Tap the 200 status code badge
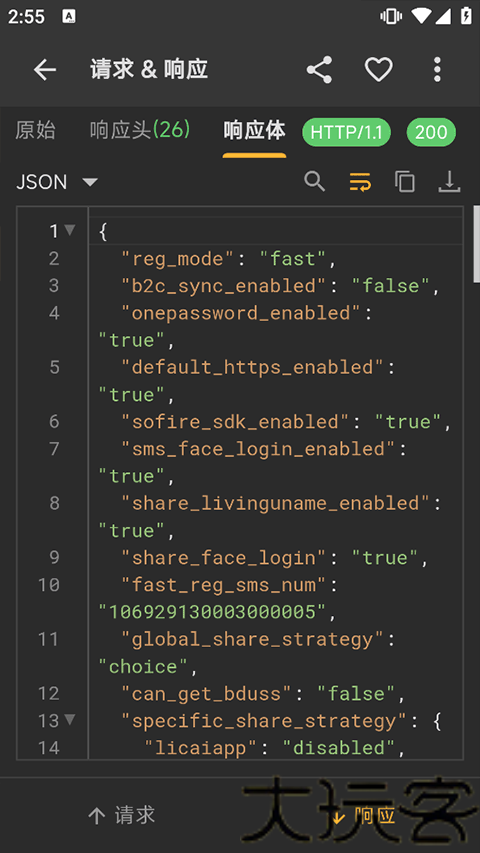 coord(431,132)
